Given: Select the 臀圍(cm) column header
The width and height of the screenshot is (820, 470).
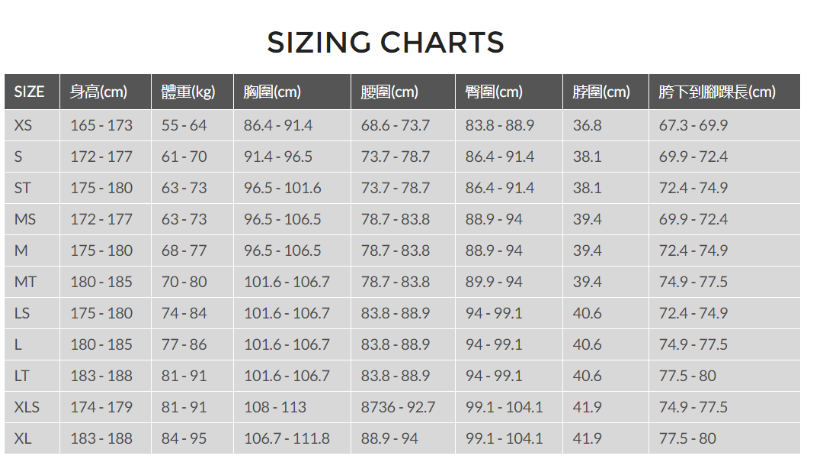Looking at the screenshot, I should point(509,91).
